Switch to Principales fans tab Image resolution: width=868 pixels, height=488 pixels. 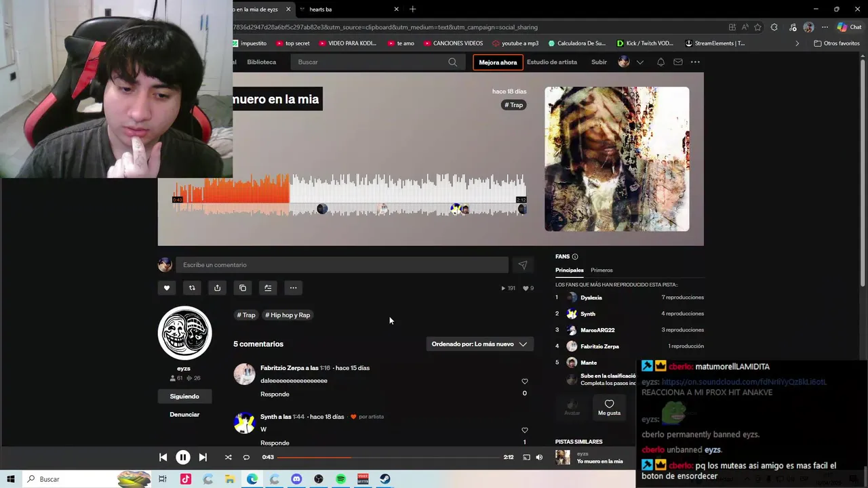tap(570, 270)
